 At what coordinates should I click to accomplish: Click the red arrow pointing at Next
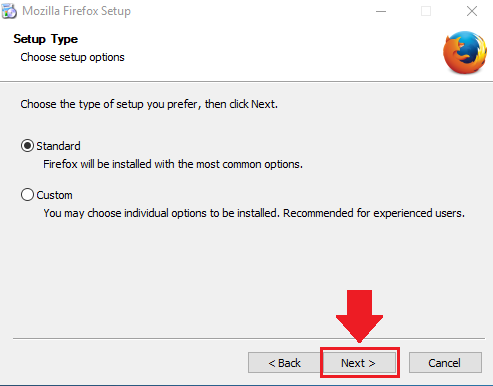(359, 316)
